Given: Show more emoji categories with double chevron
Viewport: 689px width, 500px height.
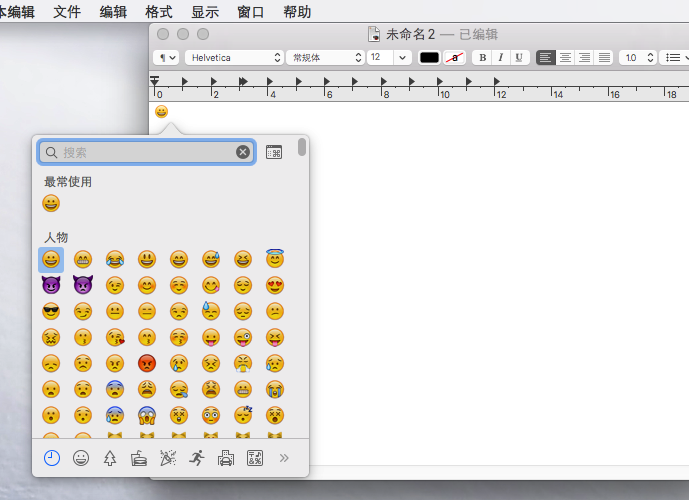Looking at the screenshot, I should (x=284, y=458).
